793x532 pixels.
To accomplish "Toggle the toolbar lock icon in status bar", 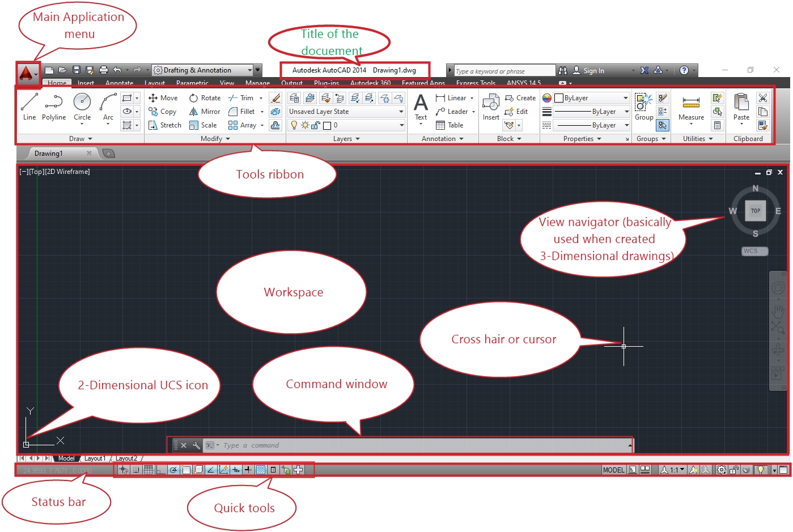I will pyautogui.click(x=734, y=470).
